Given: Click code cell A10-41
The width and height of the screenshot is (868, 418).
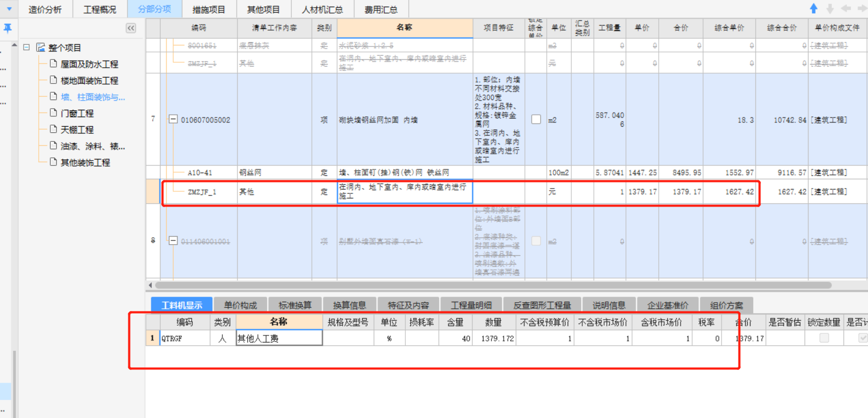Looking at the screenshot, I should point(200,173).
